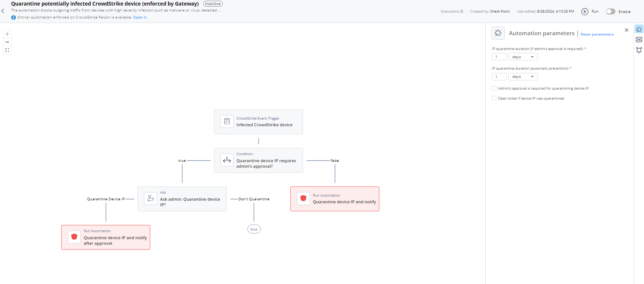The image size is (644, 284).
Task: Select Ask admin: Quarantine device IP node
Action: [x=182, y=199]
